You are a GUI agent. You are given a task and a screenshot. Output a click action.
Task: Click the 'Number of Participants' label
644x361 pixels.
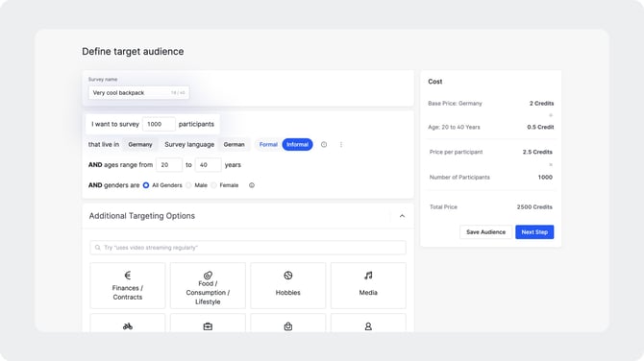pos(459,178)
